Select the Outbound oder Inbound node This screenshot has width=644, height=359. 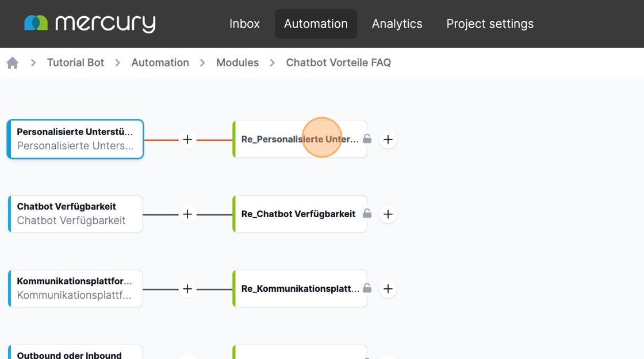75,354
